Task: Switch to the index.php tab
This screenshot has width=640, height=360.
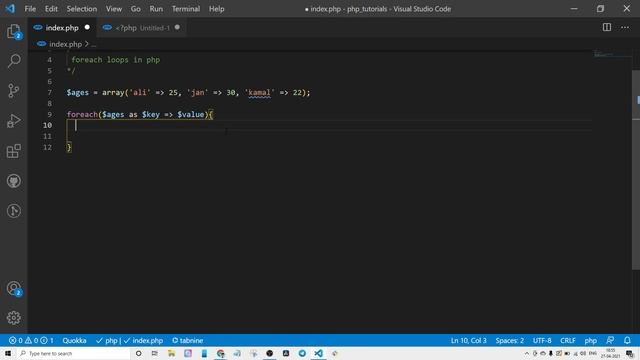Action: click(x=62, y=28)
